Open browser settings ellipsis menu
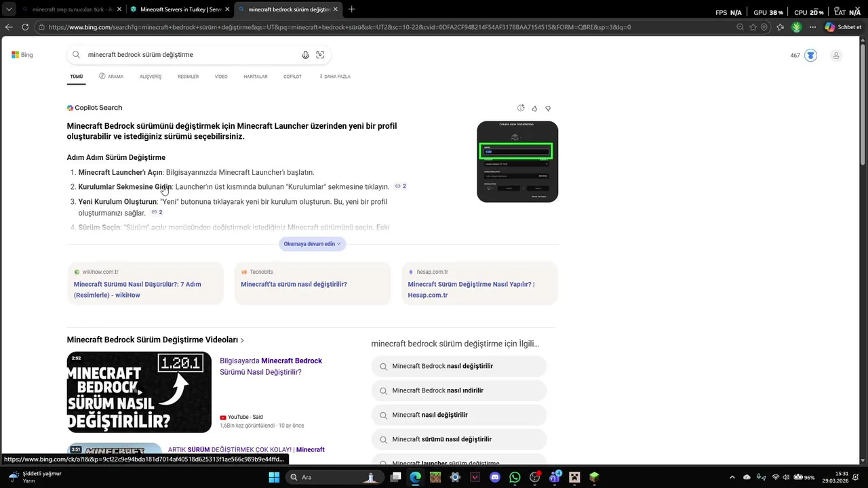 [812, 27]
